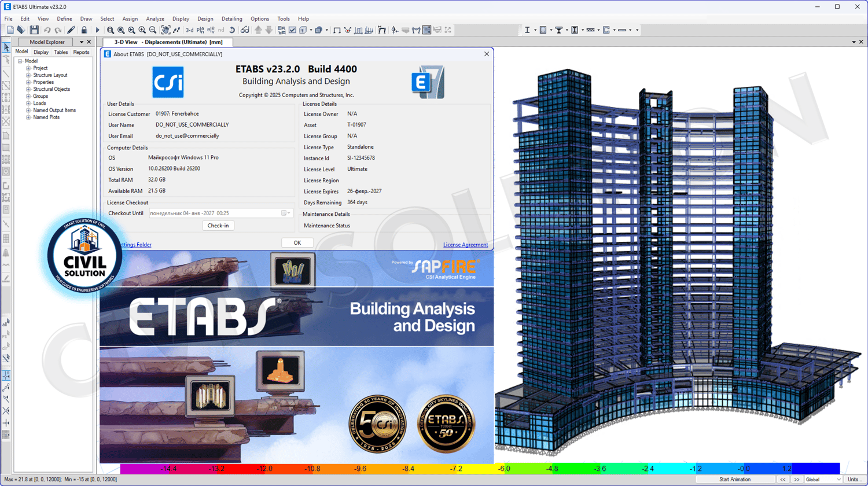This screenshot has width=868, height=486.
Task: Click the New Model toolbar icon
Action: [10, 30]
